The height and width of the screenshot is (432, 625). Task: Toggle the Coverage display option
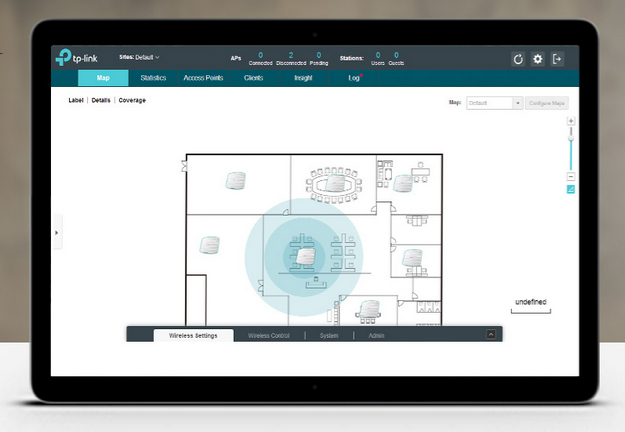click(132, 101)
